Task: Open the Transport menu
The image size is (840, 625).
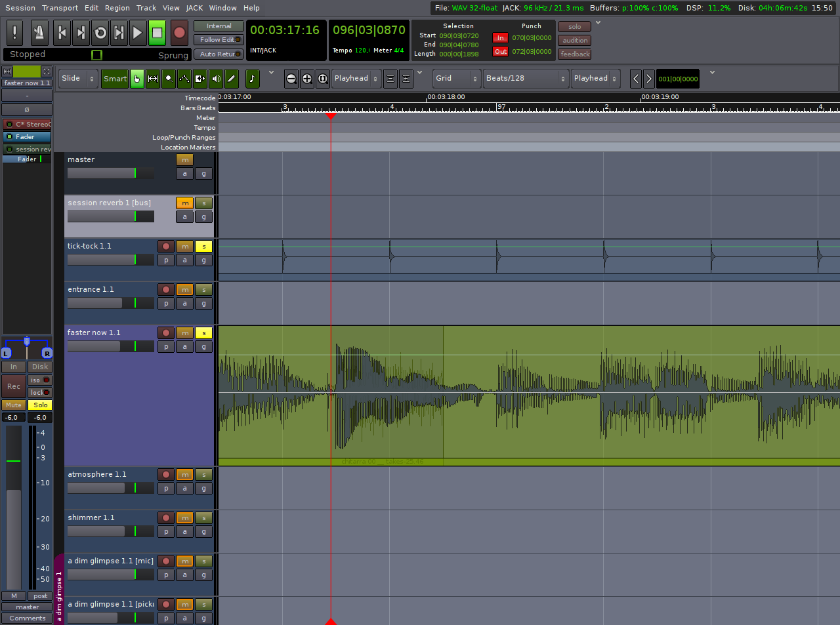Action: click(60, 8)
